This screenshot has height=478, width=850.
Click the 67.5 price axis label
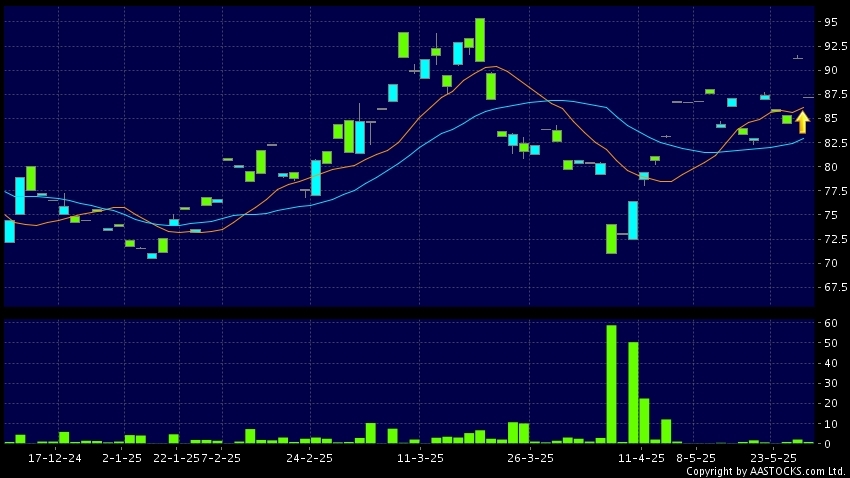tap(836, 287)
